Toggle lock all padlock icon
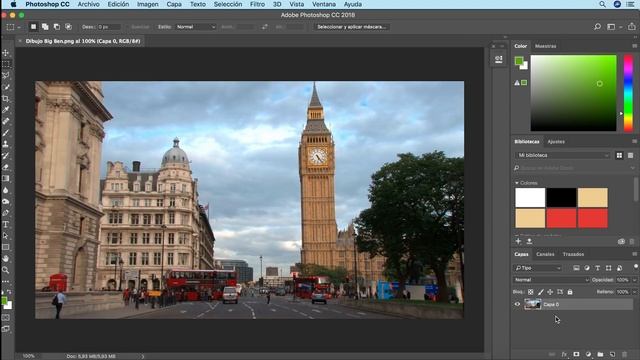The height and width of the screenshot is (360, 640). [x=570, y=292]
